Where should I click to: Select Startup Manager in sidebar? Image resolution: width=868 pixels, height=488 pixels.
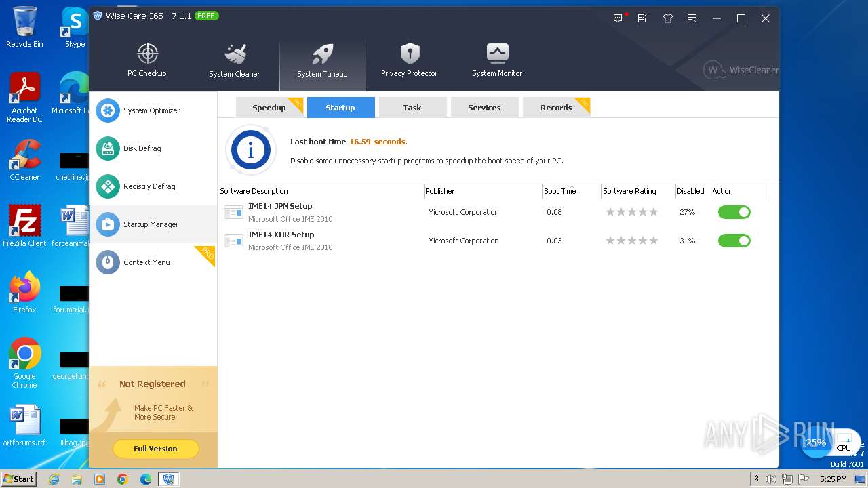tap(153, 224)
